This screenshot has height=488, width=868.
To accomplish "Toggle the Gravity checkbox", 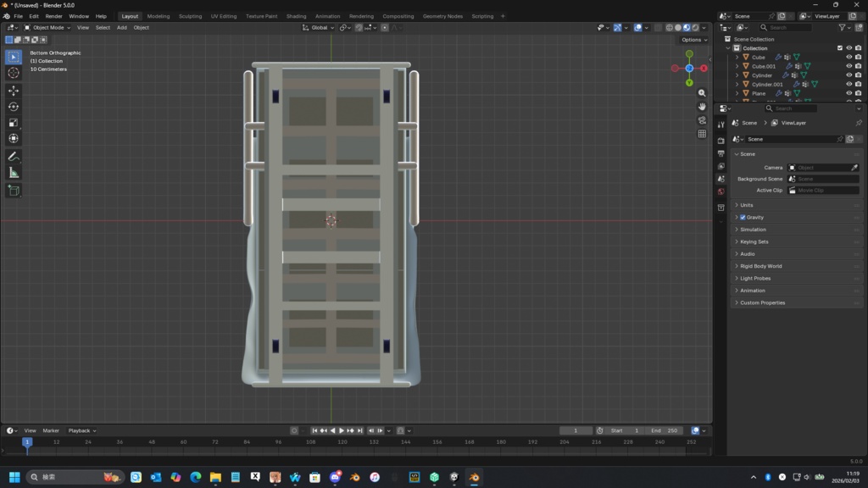I will pyautogui.click(x=743, y=218).
